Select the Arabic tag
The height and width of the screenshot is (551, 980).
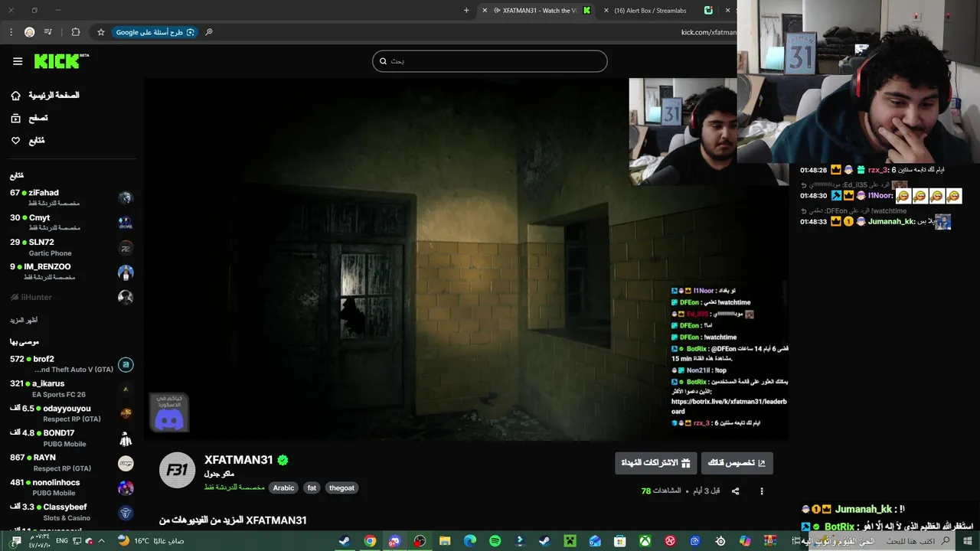pos(283,487)
